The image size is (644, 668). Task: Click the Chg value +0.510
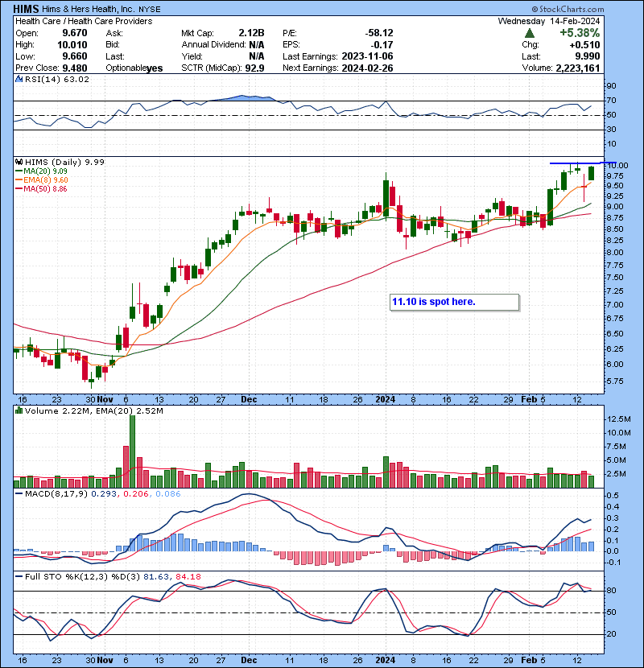click(584, 45)
